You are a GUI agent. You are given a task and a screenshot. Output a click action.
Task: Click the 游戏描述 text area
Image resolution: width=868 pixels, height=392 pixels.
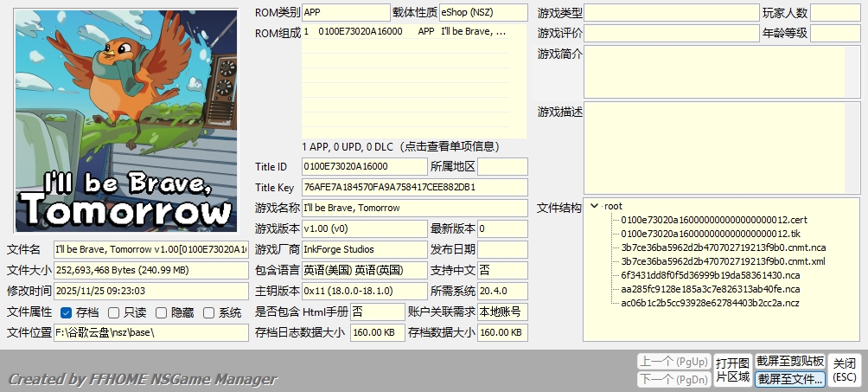(x=714, y=148)
